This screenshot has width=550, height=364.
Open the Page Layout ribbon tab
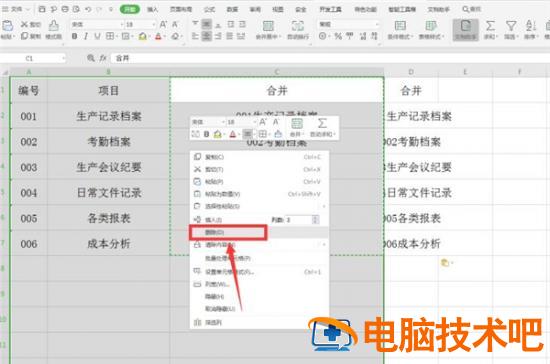[181, 9]
